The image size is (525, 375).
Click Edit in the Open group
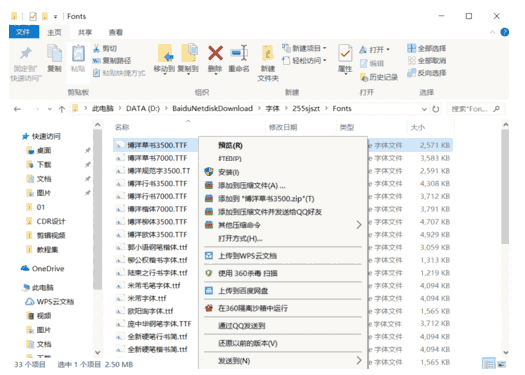tap(372, 63)
